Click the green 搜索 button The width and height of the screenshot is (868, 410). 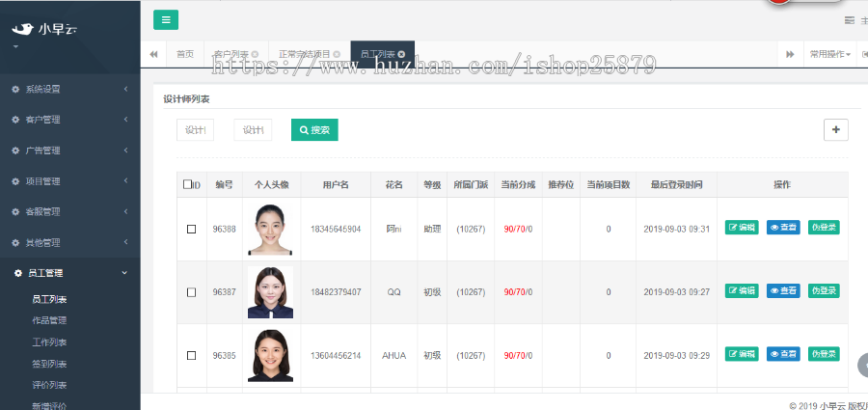pyautogui.click(x=314, y=129)
